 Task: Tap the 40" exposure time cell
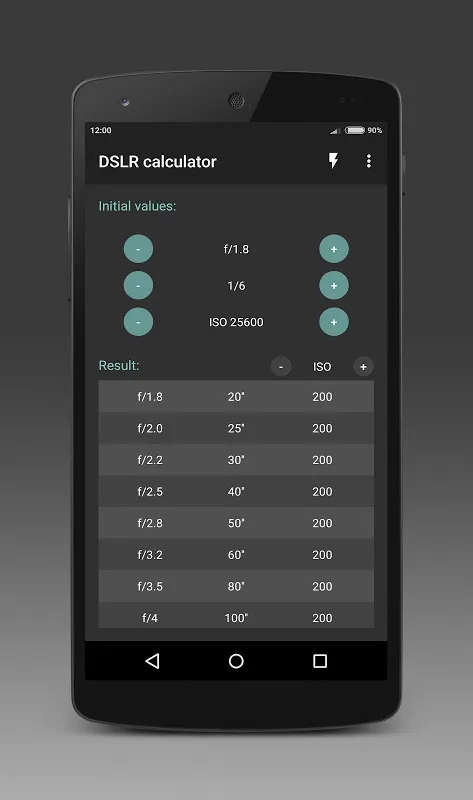236,491
